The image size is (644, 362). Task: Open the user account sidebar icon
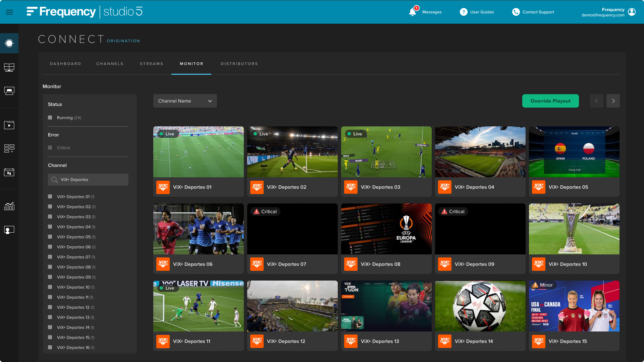(9, 230)
